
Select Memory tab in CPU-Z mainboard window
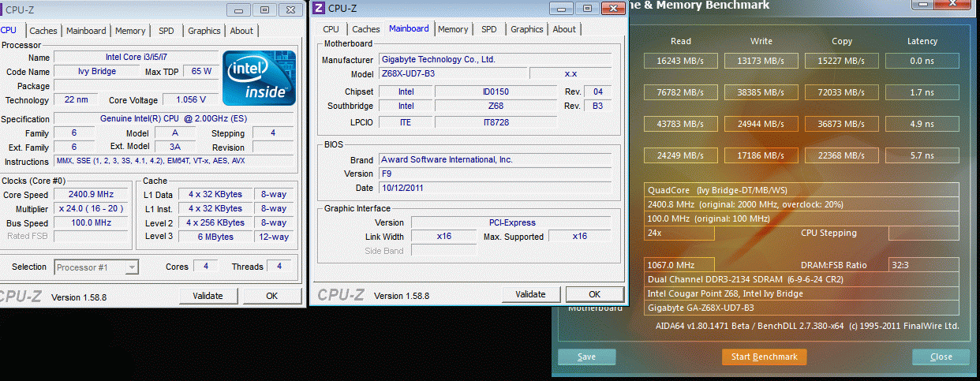click(x=453, y=29)
